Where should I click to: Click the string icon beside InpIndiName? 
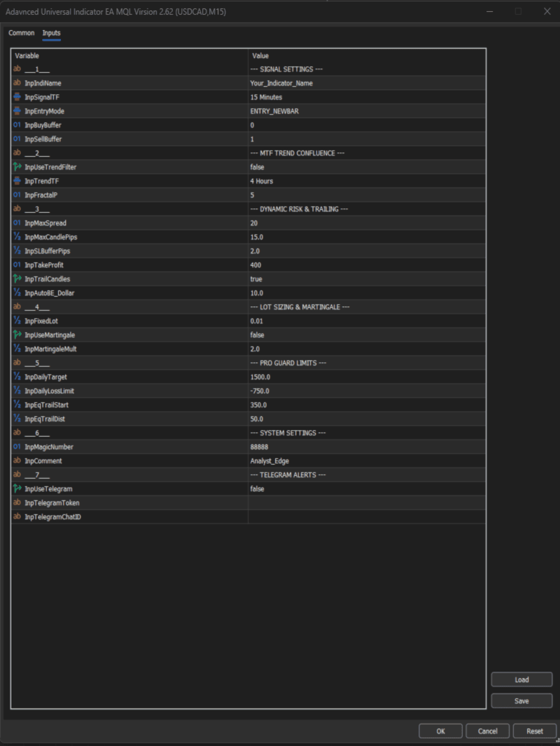tap(17, 83)
